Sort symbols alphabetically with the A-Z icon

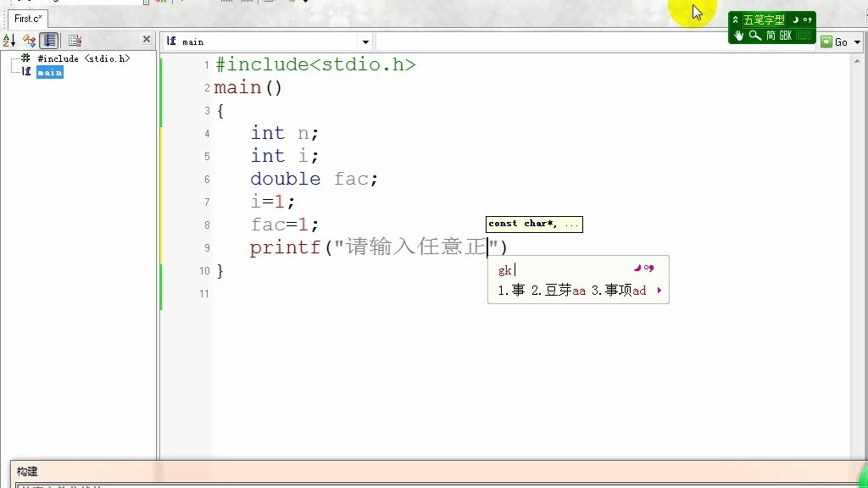coord(8,41)
